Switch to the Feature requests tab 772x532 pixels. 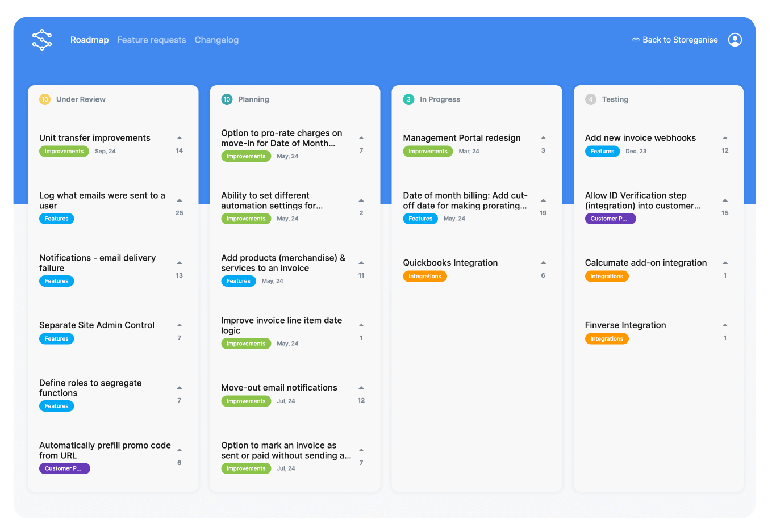pos(152,40)
